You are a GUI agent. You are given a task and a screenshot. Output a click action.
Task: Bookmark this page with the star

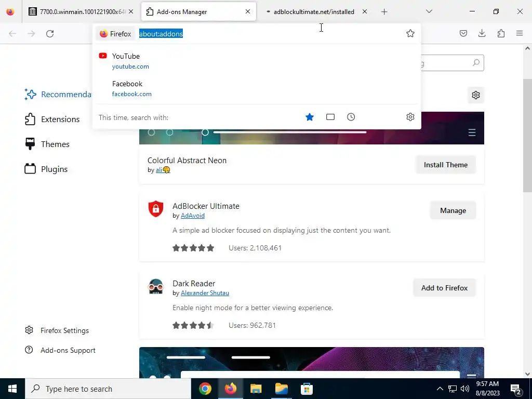point(410,33)
